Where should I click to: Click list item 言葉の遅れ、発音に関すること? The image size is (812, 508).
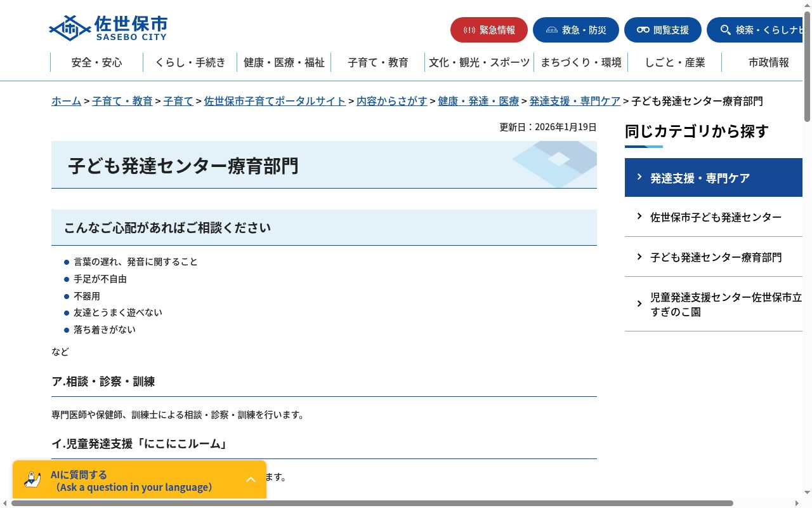click(136, 262)
